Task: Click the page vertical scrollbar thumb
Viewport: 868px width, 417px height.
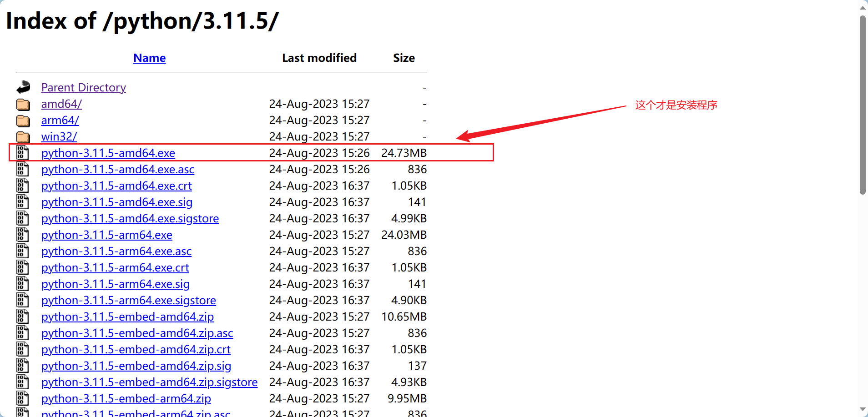Action: (x=863, y=105)
